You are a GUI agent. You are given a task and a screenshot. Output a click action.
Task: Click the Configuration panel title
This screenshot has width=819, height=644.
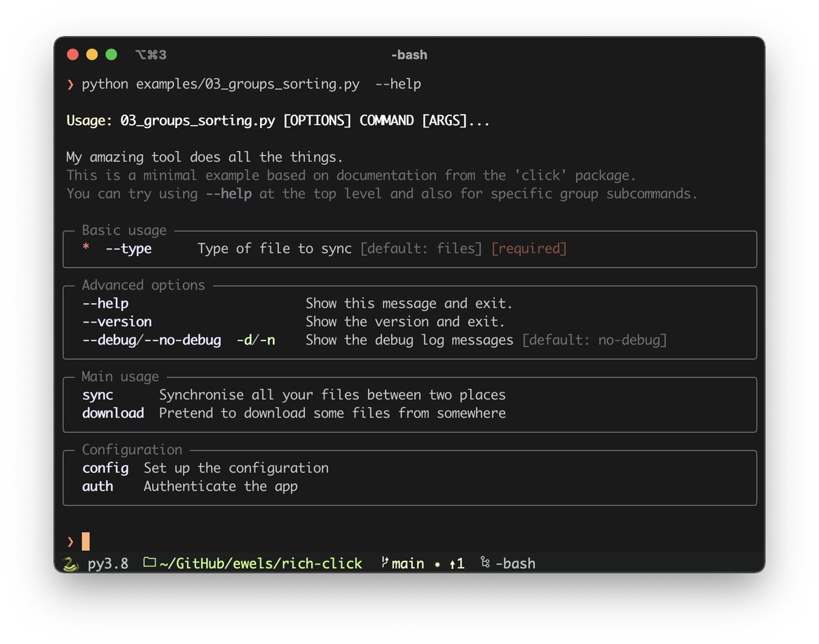tap(132, 450)
